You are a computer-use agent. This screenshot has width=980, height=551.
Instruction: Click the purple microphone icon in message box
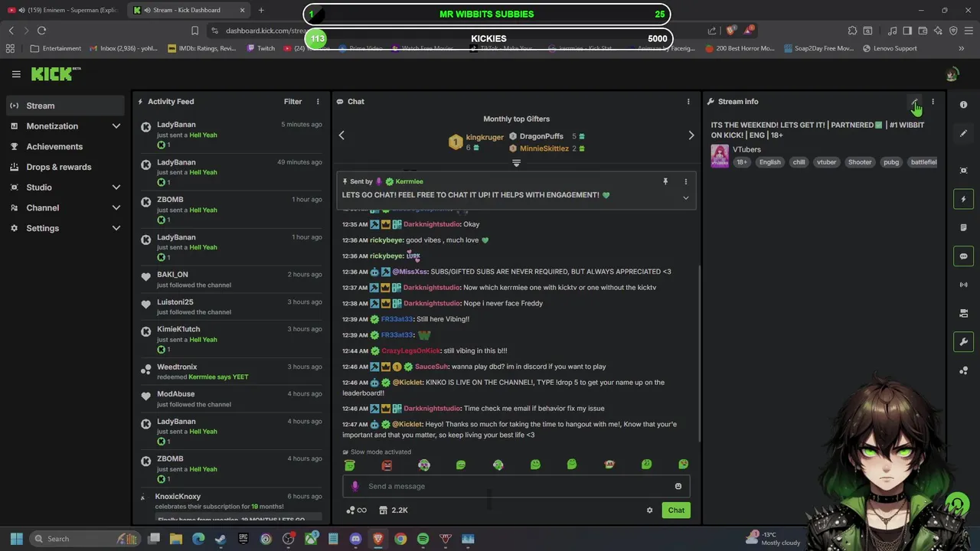[x=354, y=486]
